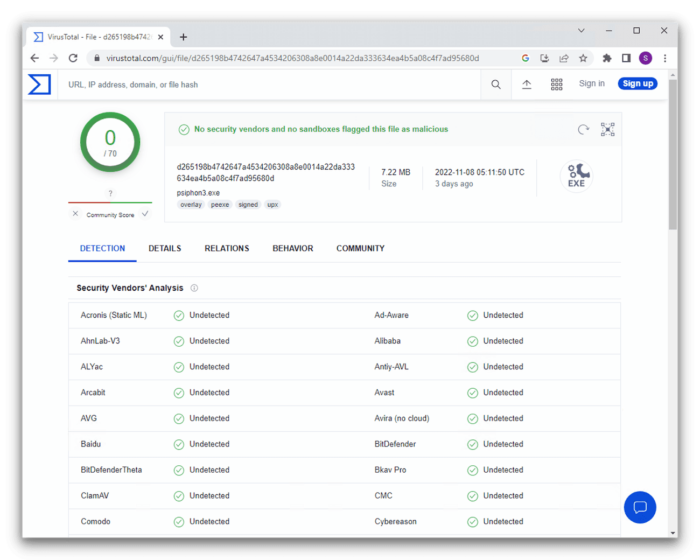Viewport: 700px width, 560px height.
Task: Click the Sign up button
Action: [637, 84]
